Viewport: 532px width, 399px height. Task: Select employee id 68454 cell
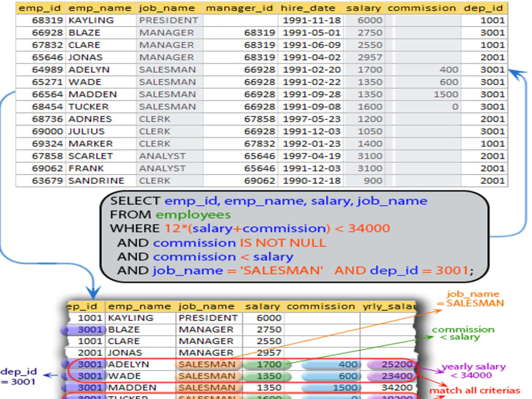coord(40,106)
